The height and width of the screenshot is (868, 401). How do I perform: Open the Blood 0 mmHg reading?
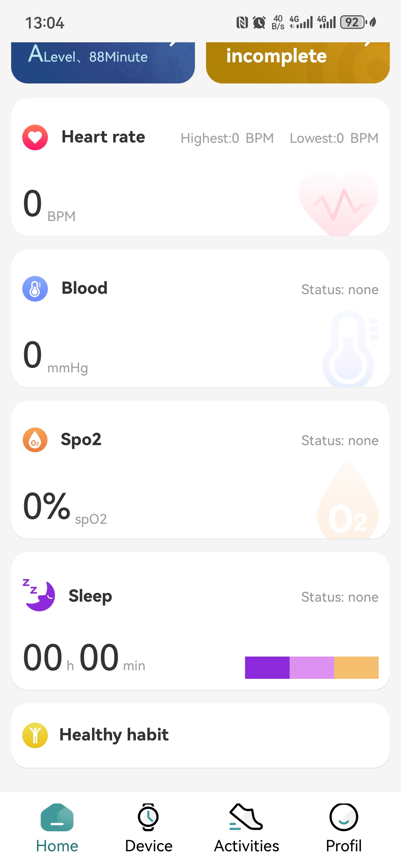pos(56,356)
